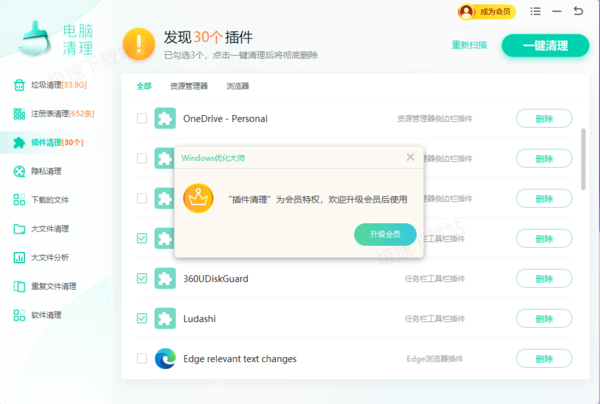Delete the Edge relevant text changes plugin

[544, 358]
